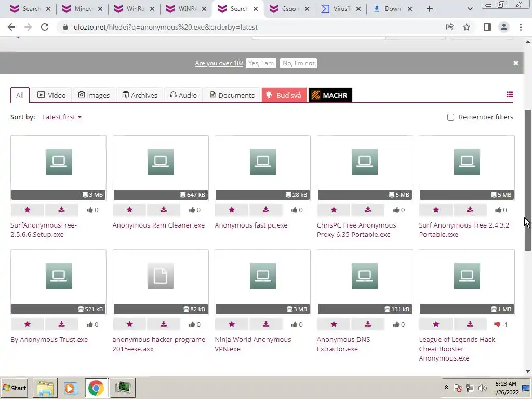This screenshot has height=399, width=532.
Task: Open Anonymous Ram Cleaner.exe file link
Action: coord(158,225)
